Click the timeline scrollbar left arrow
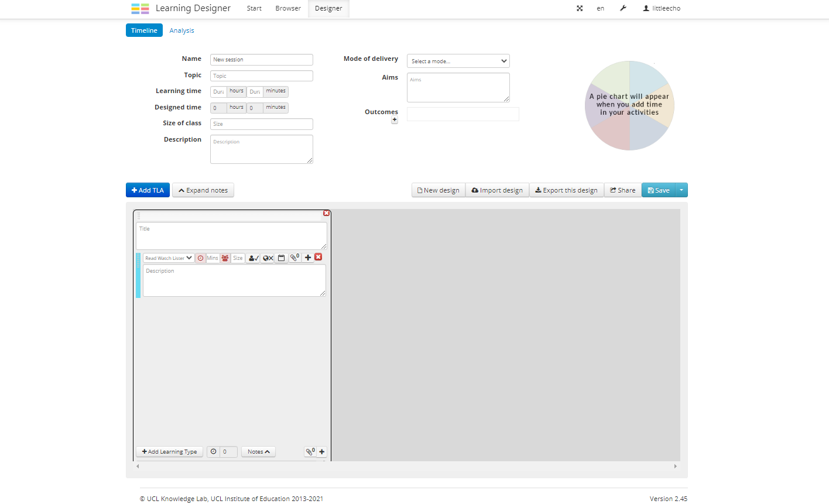 coord(138,467)
